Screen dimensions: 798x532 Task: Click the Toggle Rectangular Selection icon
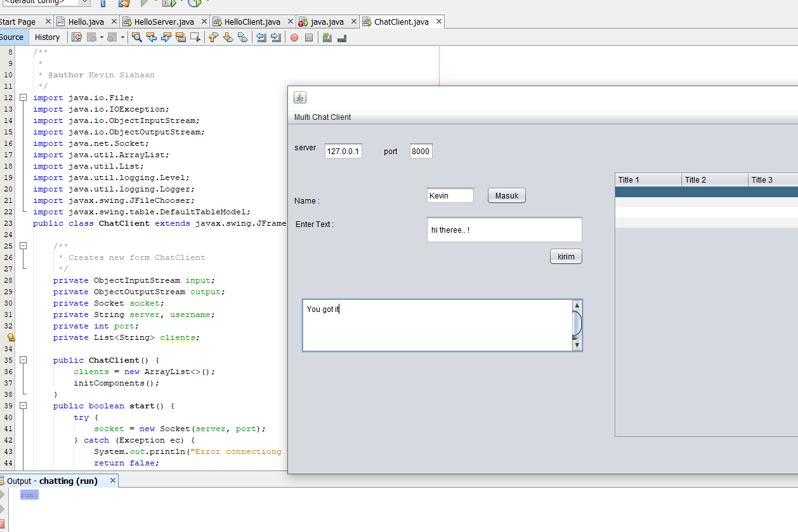(x=195, y=37)
